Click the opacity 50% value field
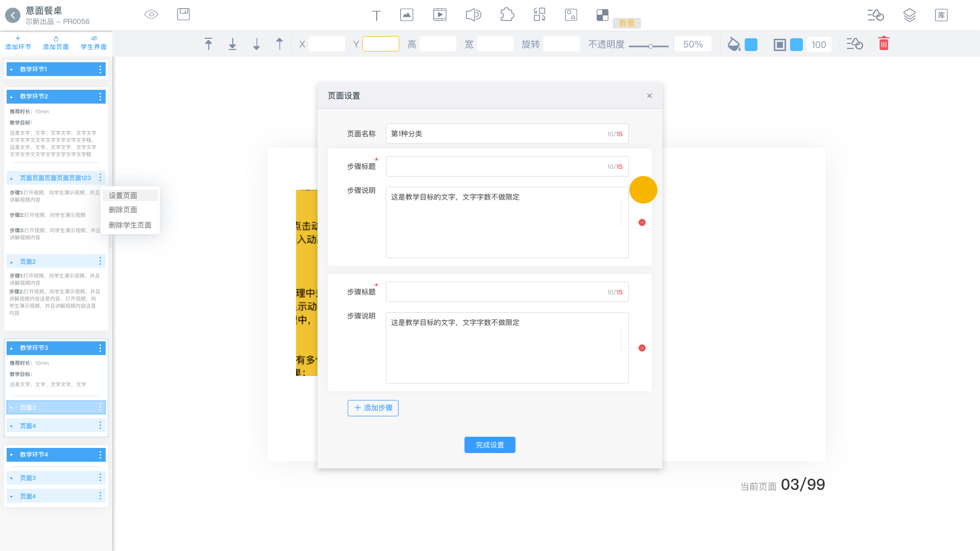Screen dimensions: 980x551 tap(693, 44)
